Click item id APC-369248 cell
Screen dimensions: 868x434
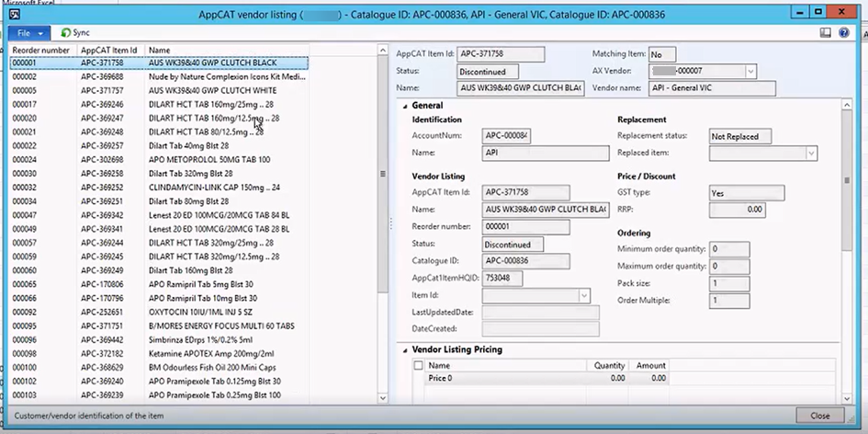click(111, 131)
